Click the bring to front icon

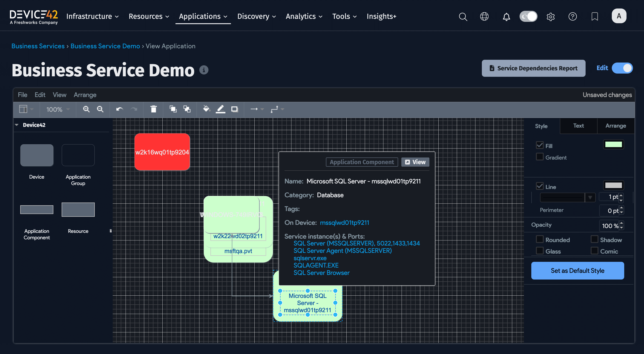173,109
